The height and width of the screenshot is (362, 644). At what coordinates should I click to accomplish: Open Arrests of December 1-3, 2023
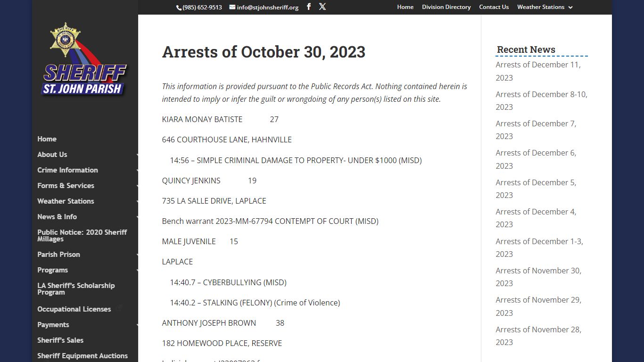point(539,247)
